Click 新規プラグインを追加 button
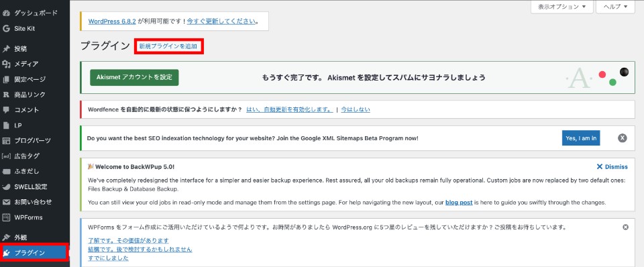 [168, 47]
